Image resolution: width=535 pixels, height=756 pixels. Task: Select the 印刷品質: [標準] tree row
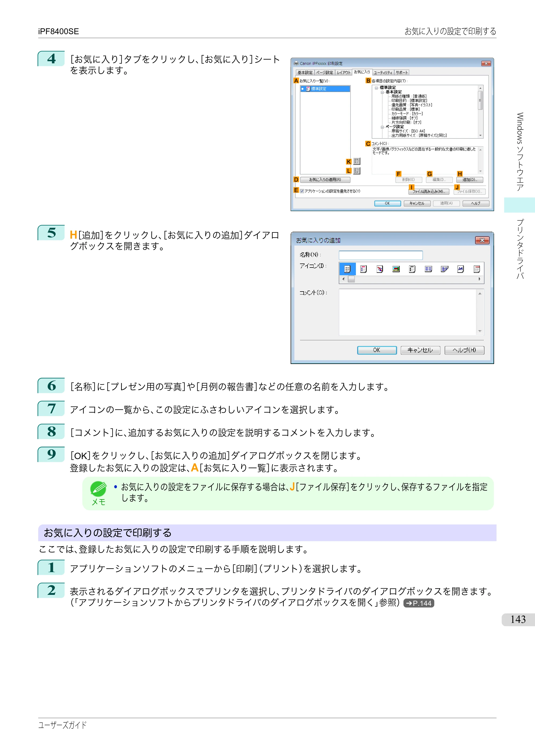pos(406,109)
